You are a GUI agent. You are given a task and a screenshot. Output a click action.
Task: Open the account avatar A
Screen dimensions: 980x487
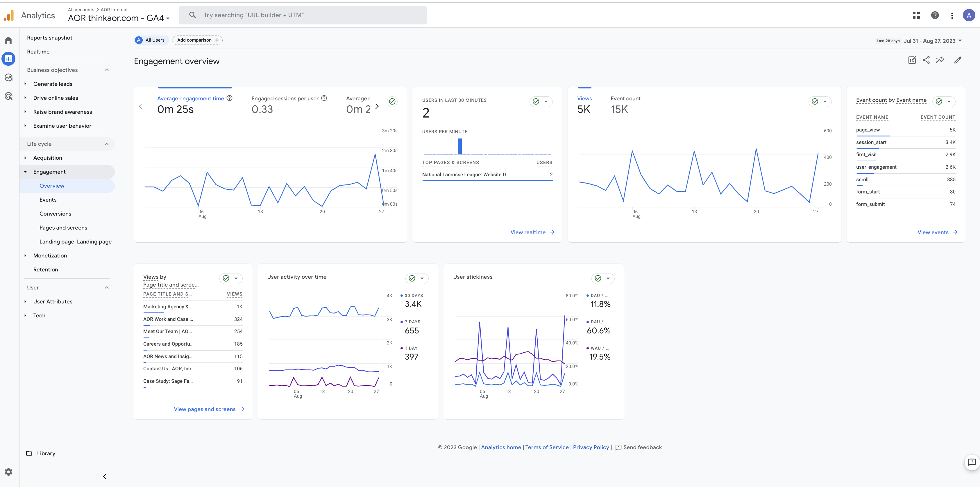[x=969, y=15]
